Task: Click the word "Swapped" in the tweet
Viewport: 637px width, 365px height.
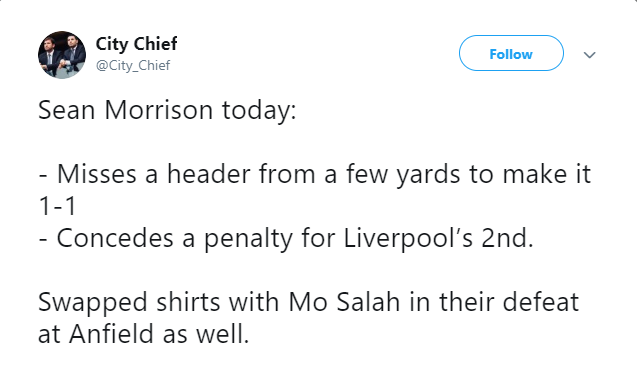Action: [x=93, y=303]
